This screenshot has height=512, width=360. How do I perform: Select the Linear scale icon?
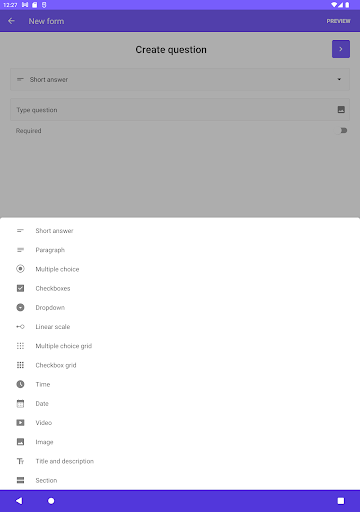pos(20,327)
